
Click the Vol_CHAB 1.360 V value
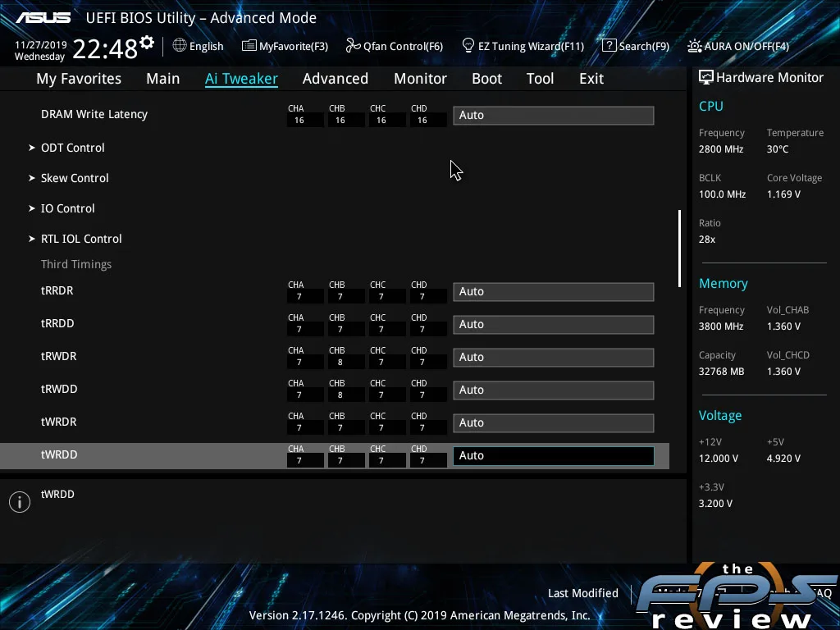point(783,326)
